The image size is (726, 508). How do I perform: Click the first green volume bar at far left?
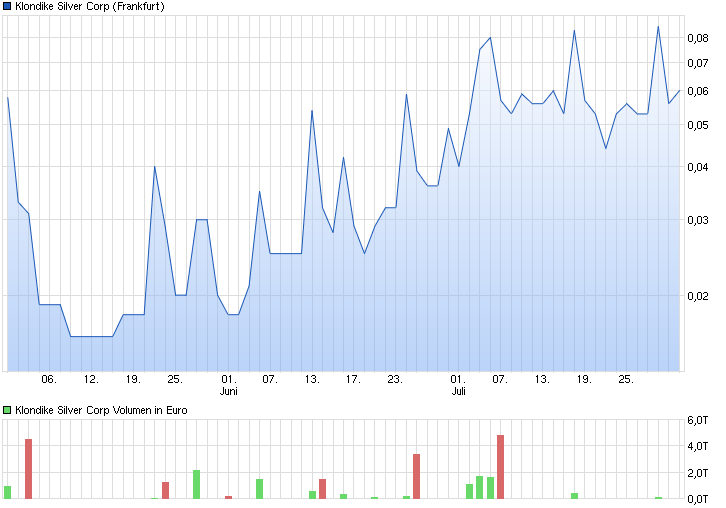[7, 492]
